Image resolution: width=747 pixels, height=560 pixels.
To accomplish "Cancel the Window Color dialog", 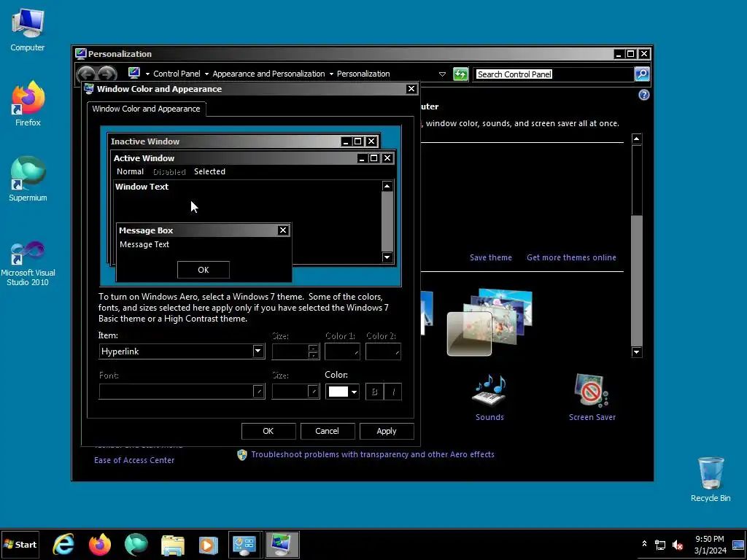I will pos(328,431).
